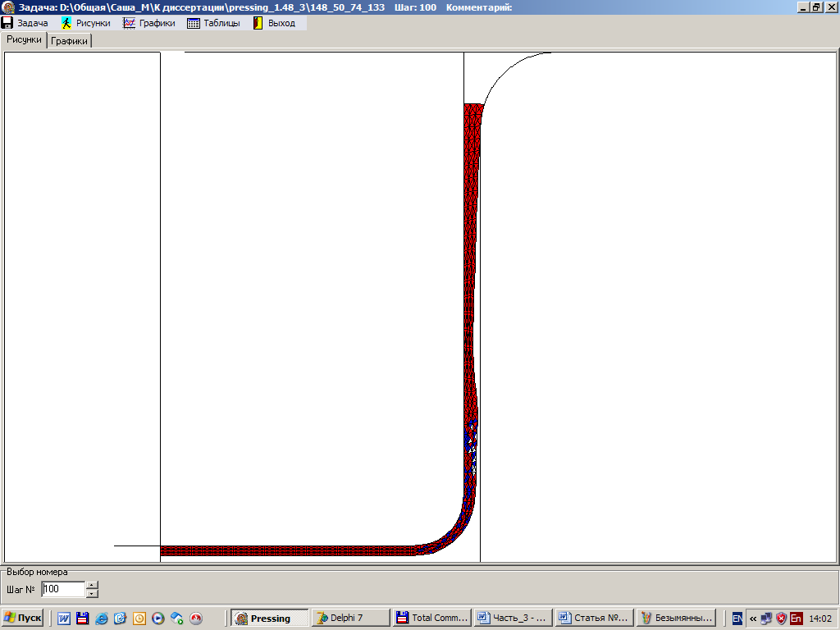Open Windows Media Player quick launch icon

point(158,619)
